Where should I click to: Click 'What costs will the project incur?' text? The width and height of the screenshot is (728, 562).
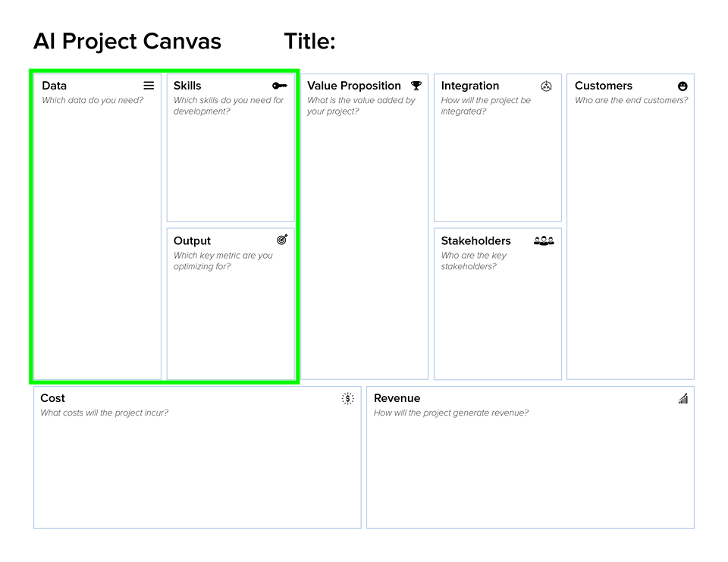tap(104, 413)
